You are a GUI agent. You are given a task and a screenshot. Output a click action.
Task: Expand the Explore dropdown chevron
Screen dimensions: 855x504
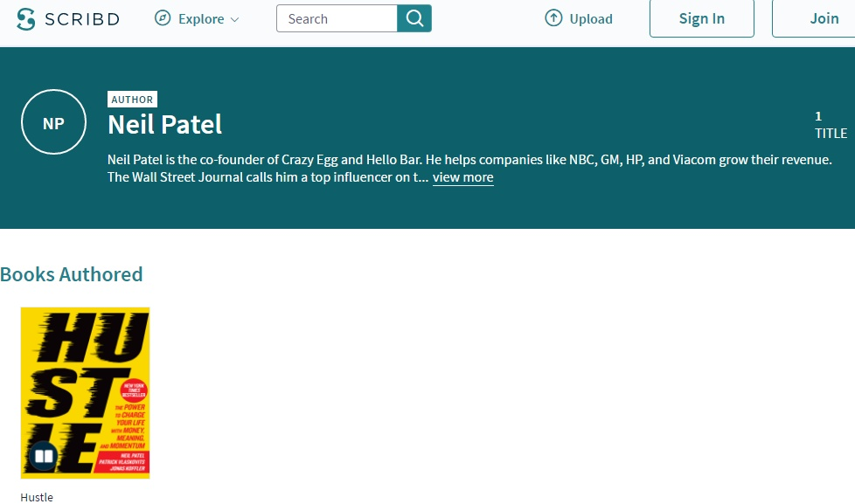pos(235,19)
